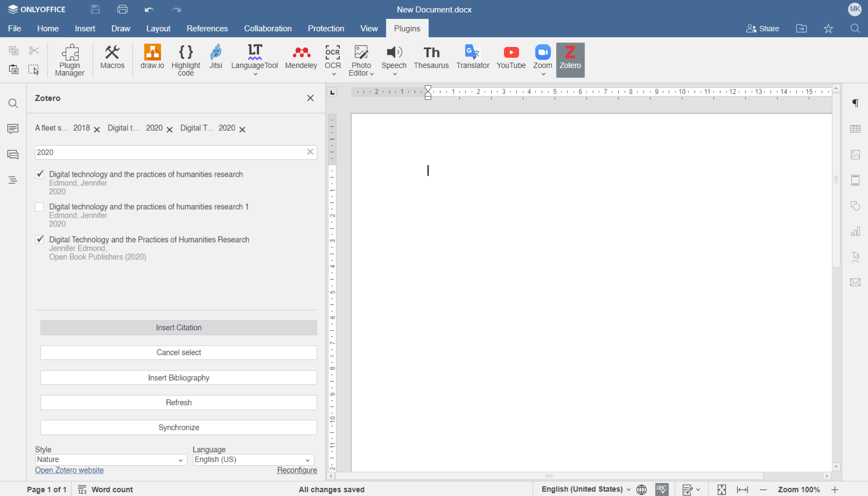The width and height of the screenshot is (868, 496).
Task: Toggle nonprinting characters paragraph icon
Action: coord(855,103)
